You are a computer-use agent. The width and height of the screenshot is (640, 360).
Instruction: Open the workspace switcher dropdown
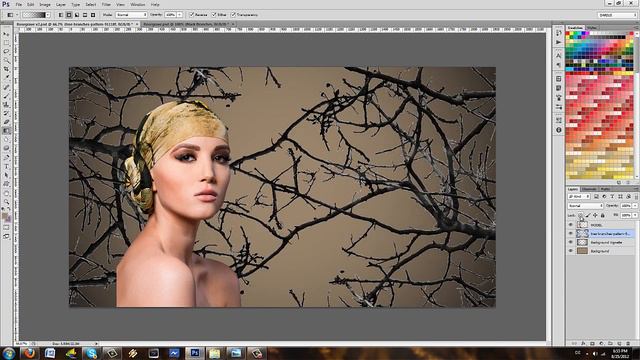pos(617,15)
